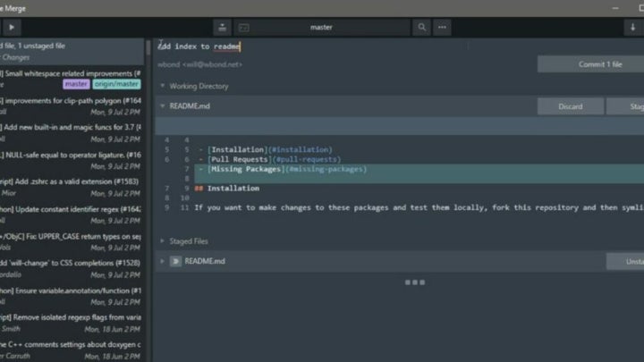Click the search magnifier icon
Image resolution: width=644 pixels, height=362 pixels.
(x=421, y=27)
